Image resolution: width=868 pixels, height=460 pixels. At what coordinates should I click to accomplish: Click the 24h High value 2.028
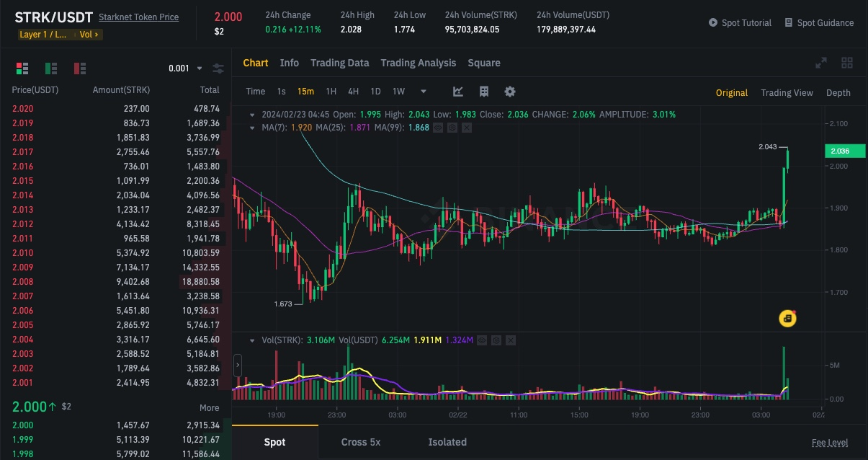tap(352, 30)
